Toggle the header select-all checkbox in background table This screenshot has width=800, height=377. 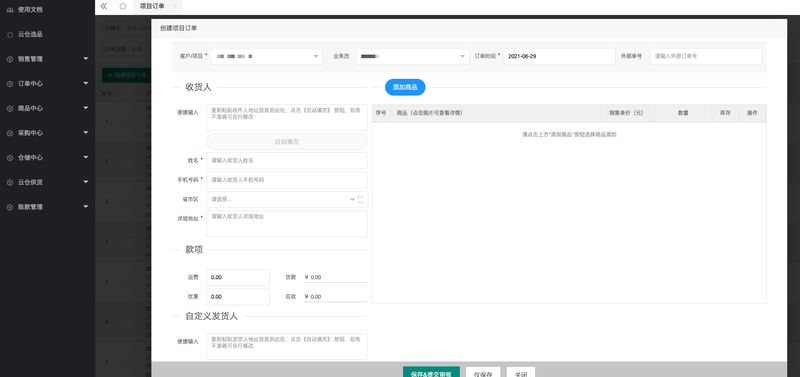129,94
